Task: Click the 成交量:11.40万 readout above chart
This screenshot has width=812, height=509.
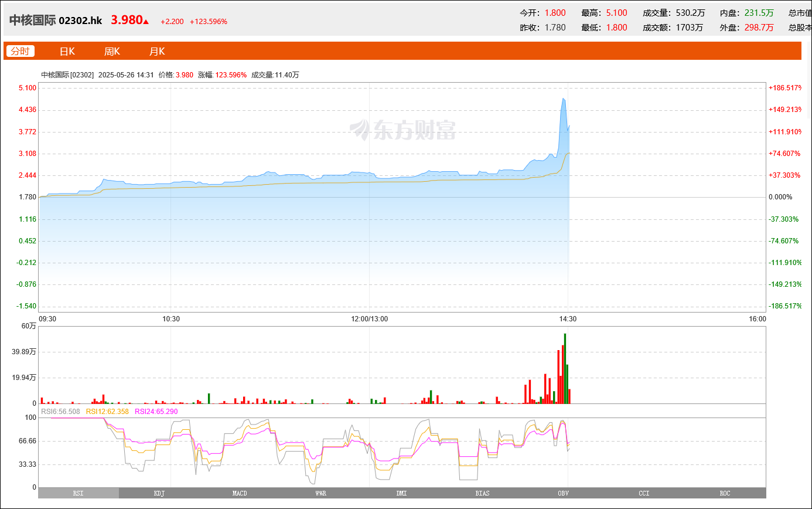Action: (275, 74)
